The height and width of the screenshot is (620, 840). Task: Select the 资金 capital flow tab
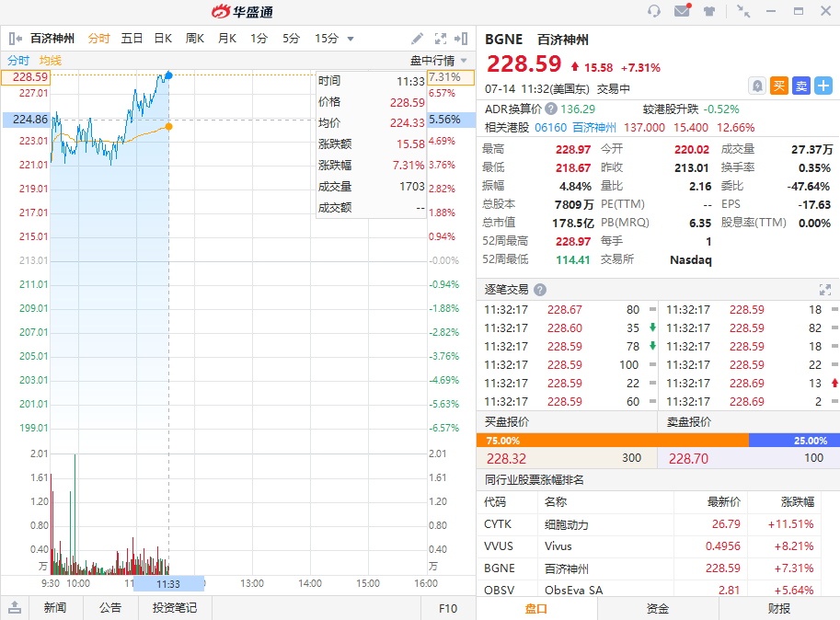(657, 609)
